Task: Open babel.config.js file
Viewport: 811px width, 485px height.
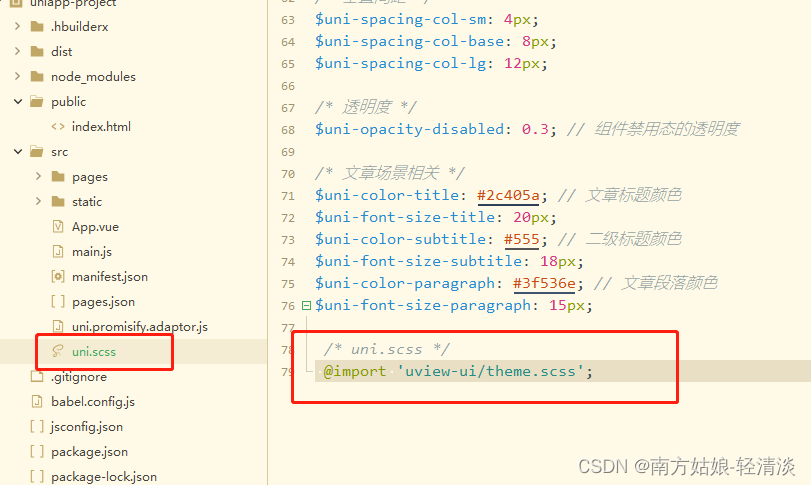Action: tap(93, 401)
